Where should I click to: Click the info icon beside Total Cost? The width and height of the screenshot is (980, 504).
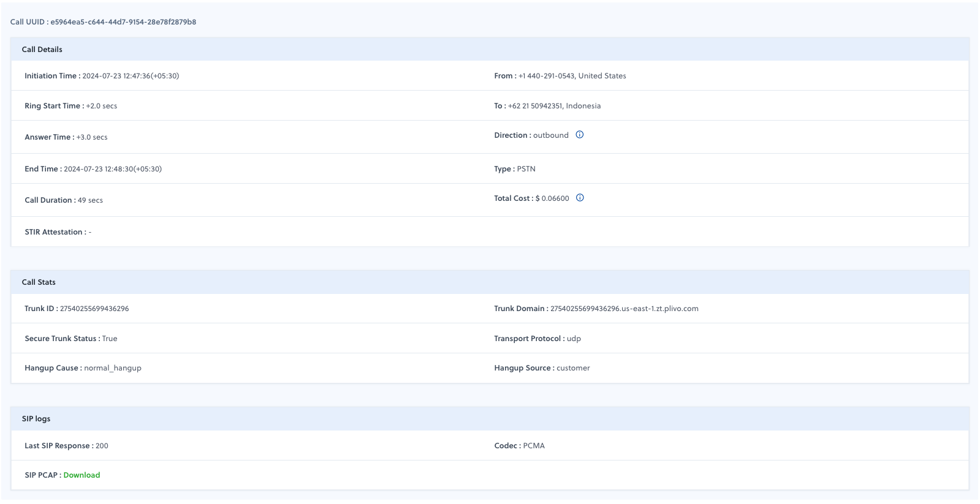pos(580,198)
